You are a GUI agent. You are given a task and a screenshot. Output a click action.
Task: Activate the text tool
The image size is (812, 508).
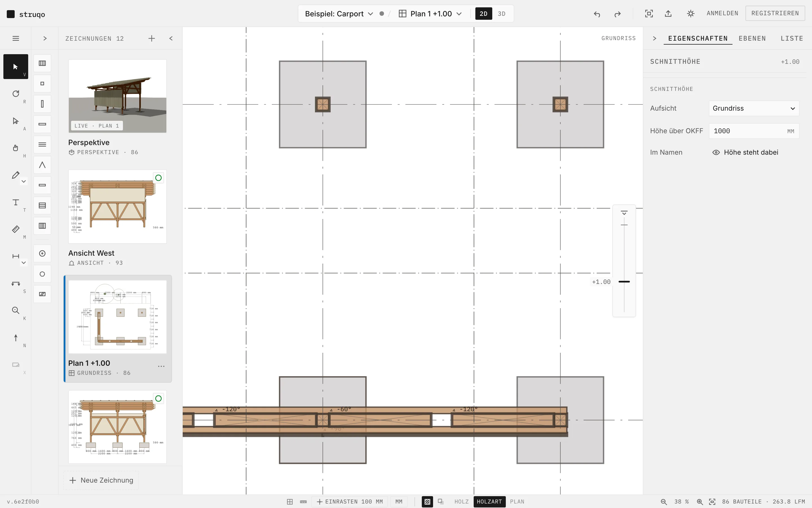[16, 202]
